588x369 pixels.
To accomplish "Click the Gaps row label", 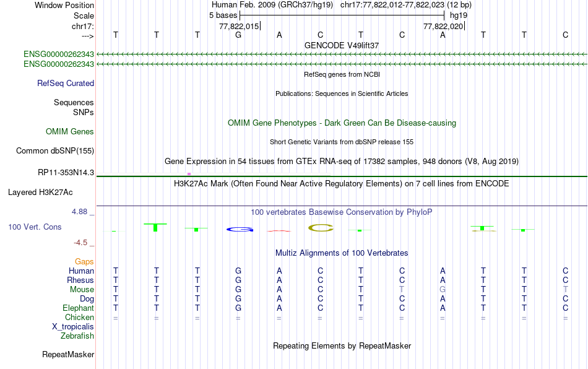I will 84,261.
